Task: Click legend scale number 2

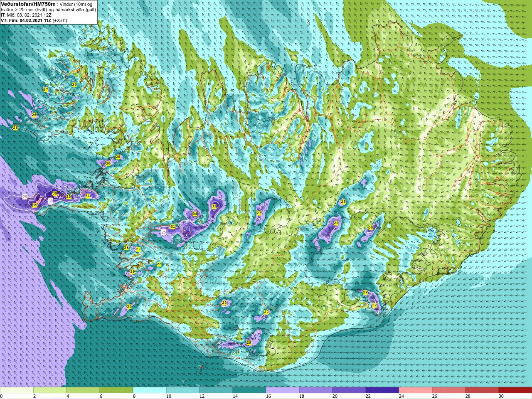Action: [34, 396]
